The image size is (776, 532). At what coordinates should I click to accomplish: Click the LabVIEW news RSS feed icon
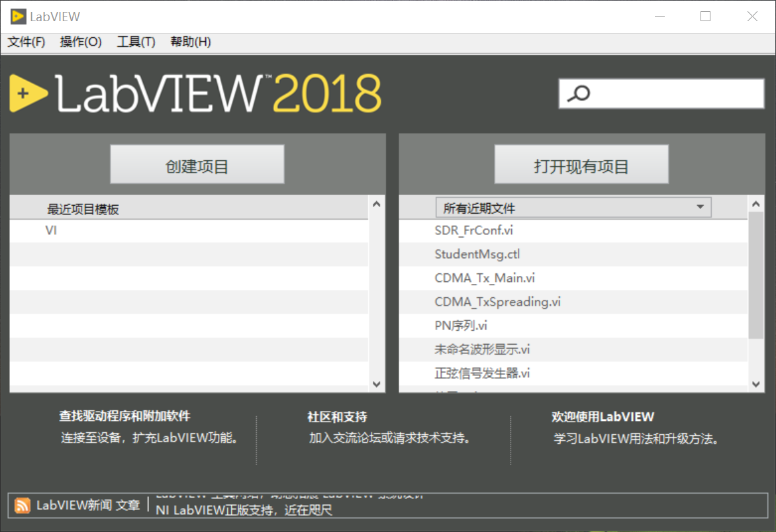(23, 506)
